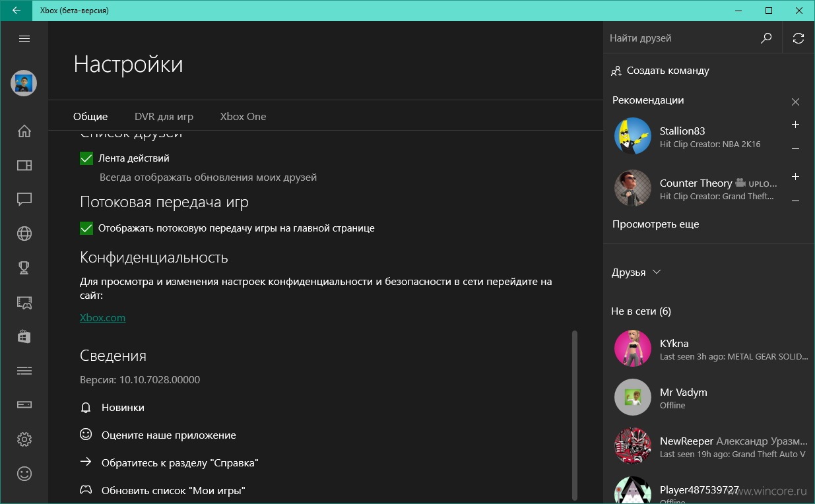The width and height of the screenshot is (815, 504).
Task: Open the Xbox.com link
Action: pyautogui.click(x=102, y=317)
